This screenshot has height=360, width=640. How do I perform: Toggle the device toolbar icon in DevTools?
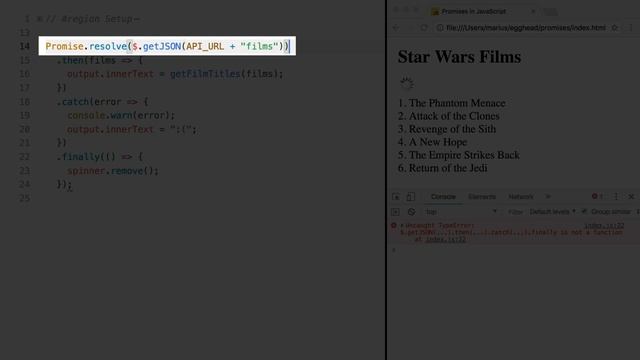pyautogui.click(x=411, y=197)
